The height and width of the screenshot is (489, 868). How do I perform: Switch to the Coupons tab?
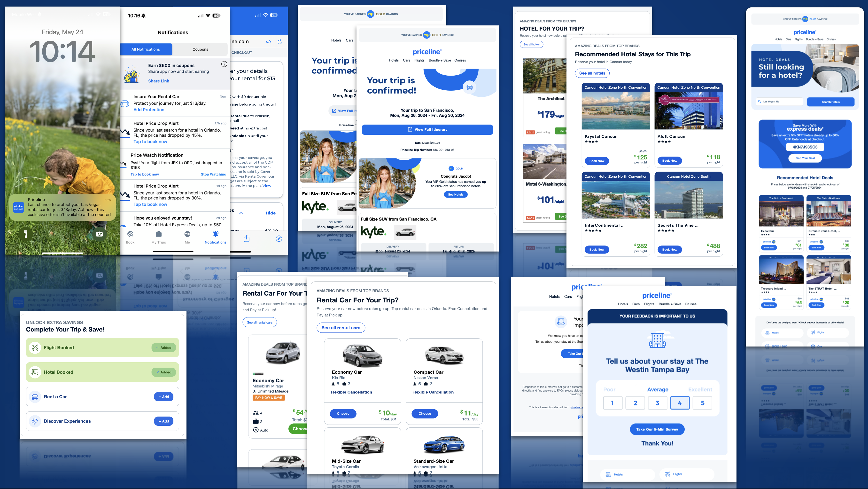coord(200,49)
